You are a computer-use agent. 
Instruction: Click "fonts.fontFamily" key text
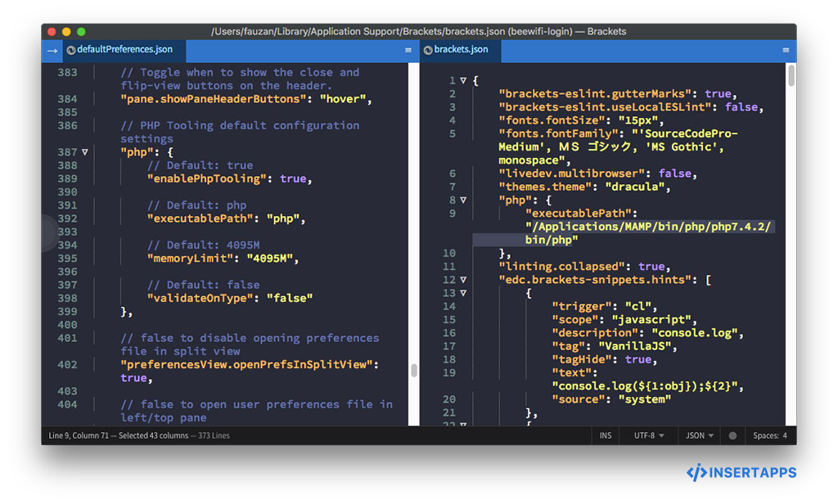pos(558,133)
